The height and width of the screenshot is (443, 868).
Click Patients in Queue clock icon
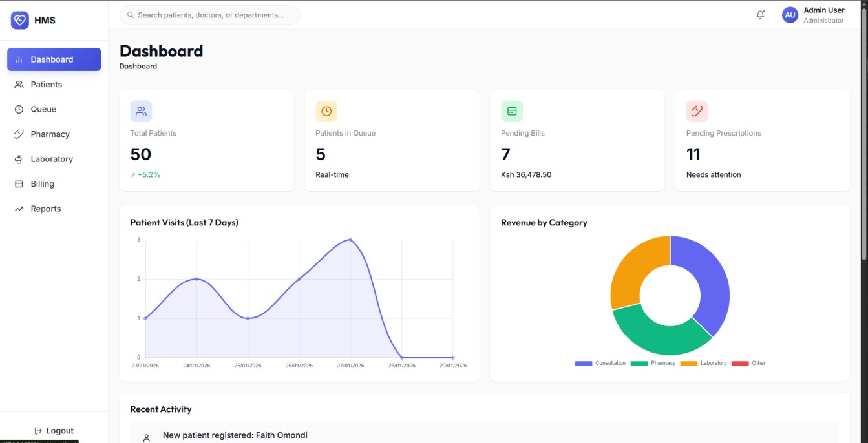tap(326, 111)
